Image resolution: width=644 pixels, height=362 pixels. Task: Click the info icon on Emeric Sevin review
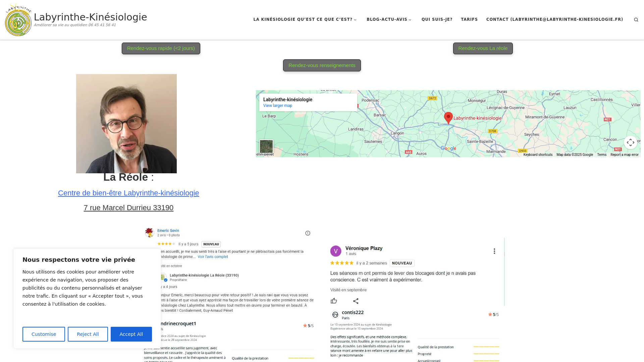click(x=308, y=233)
